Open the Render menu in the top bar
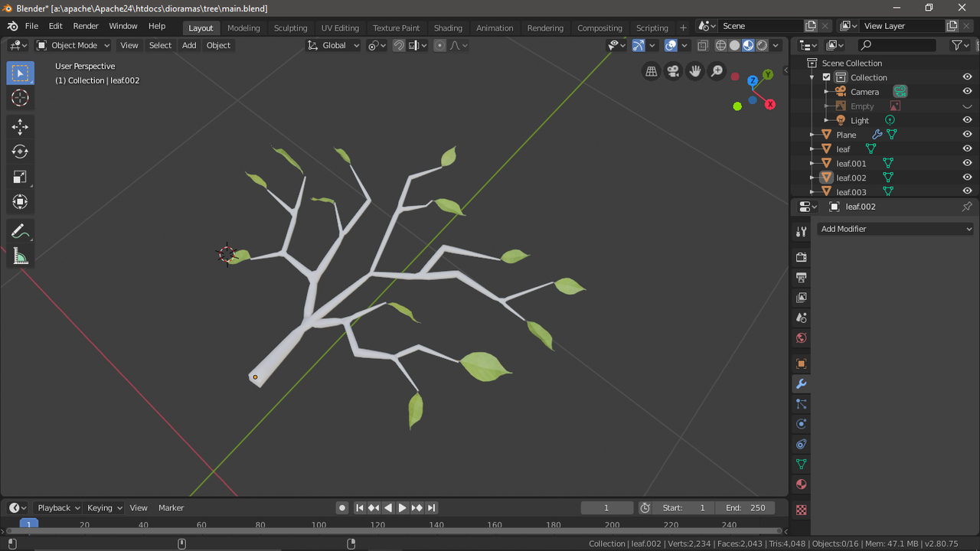Viewport: 980px width, 551px height. point(86,25)
